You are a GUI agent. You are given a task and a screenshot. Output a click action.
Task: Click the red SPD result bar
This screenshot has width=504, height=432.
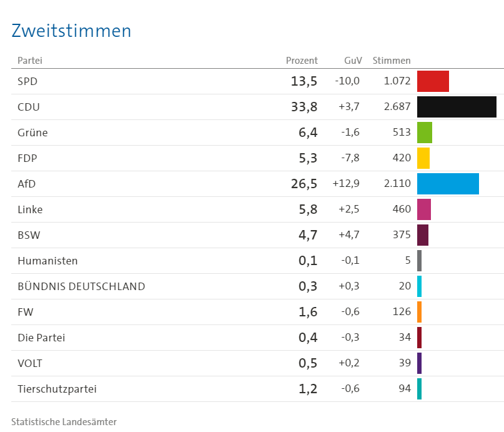point(433,81)
